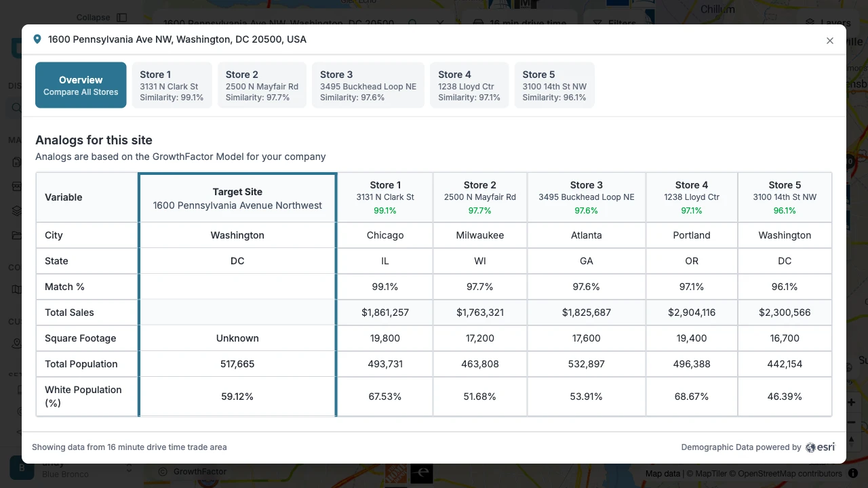Switch to the Store 1 tab
The width and height of the screenshot is (868, 488).
click(x=172, y=85)
